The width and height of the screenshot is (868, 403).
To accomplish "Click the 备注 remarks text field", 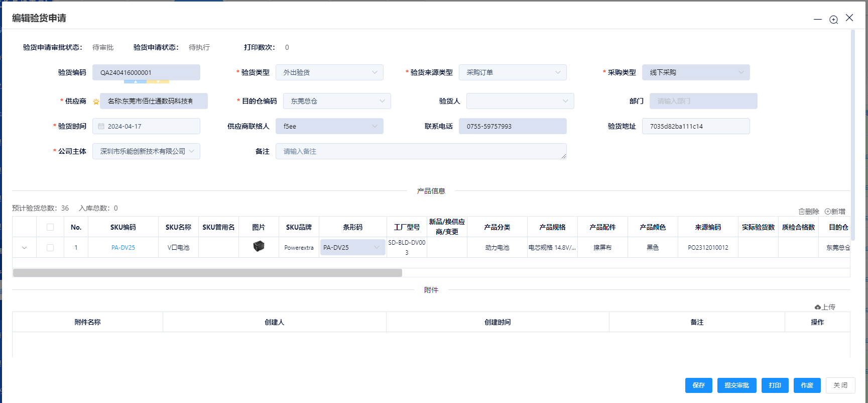I will (421, 151).
